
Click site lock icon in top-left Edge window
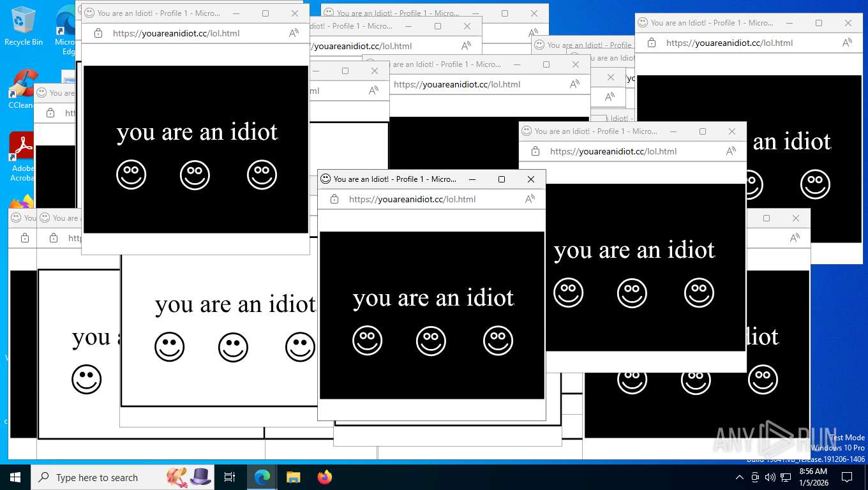pyautogui.click(x=98, y=33)
